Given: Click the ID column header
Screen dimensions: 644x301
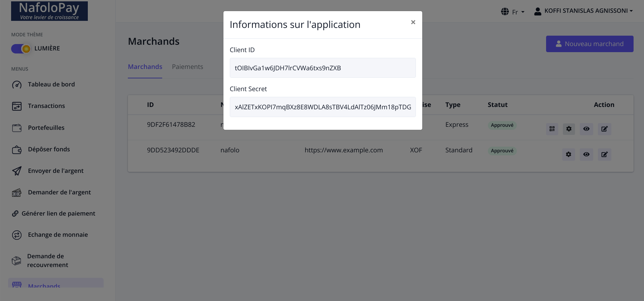Looking at the screenshot, I should pyautogui.click(x=150, y=105).
